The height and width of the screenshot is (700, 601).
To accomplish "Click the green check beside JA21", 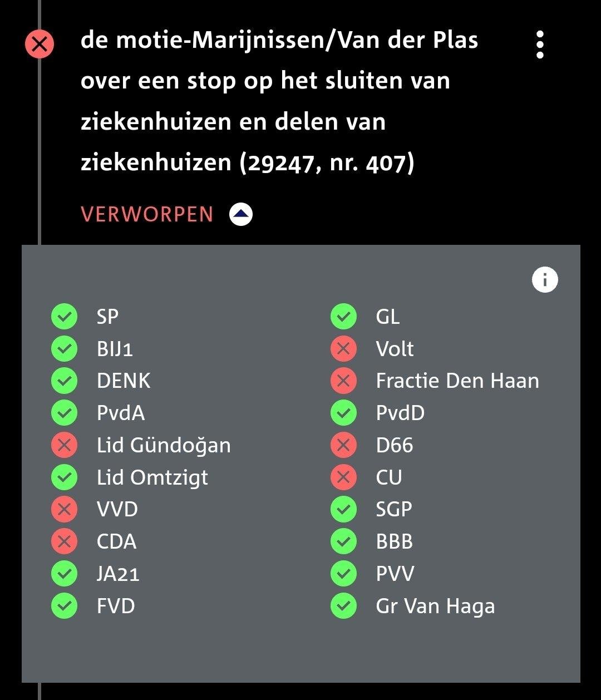I will click(65, 574).
